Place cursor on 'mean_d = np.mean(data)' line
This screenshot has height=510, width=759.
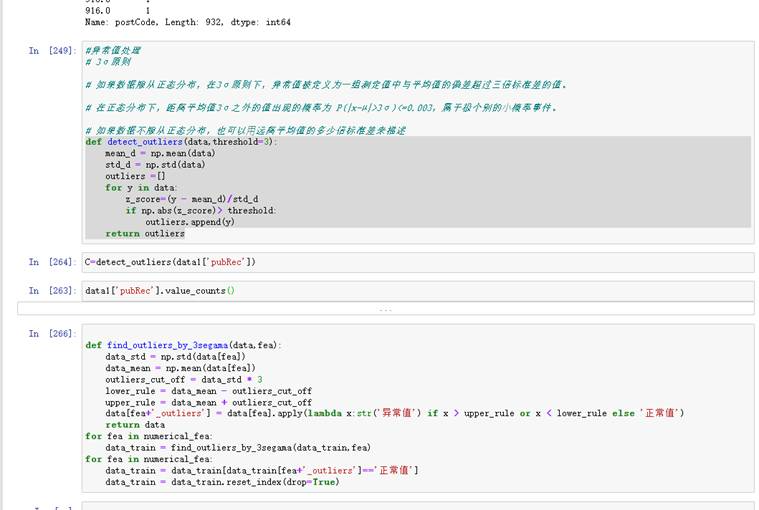[160, 153]
